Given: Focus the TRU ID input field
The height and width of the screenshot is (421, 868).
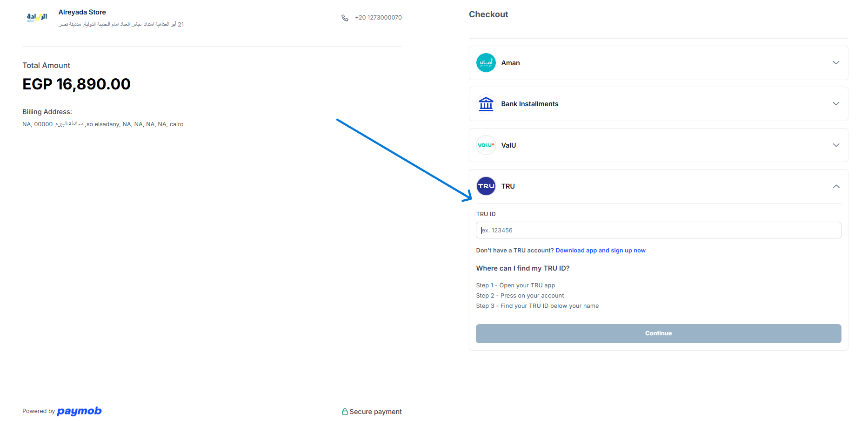Looking at the screenshot, I should point(658,230).
